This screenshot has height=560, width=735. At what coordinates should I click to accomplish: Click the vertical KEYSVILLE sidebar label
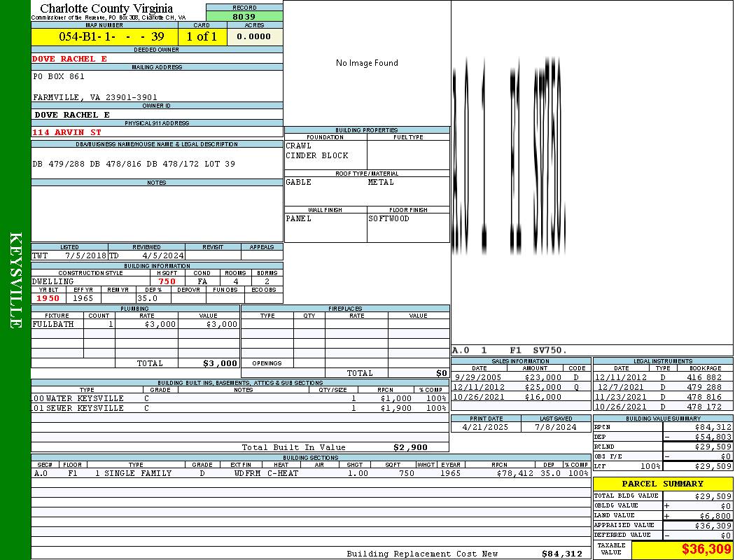tap(15, 280)
